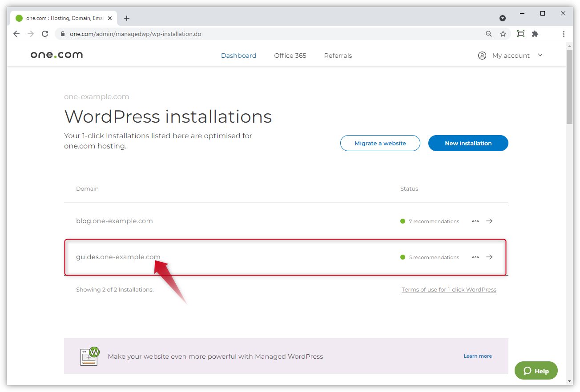Screen dimensions: 580x392
Task: Click the arrow next to blog.one-example.com
Action: click(489, 221)
